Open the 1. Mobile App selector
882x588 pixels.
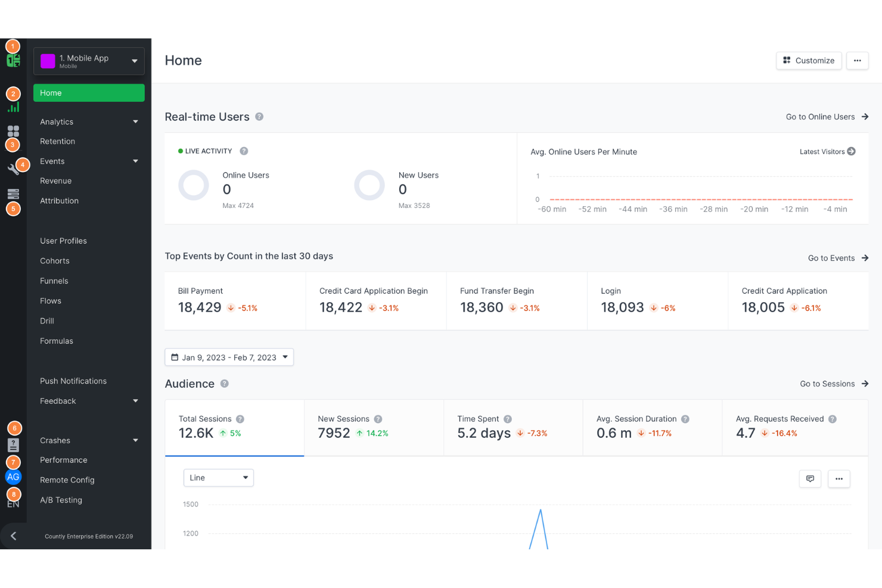coord(89,61)
